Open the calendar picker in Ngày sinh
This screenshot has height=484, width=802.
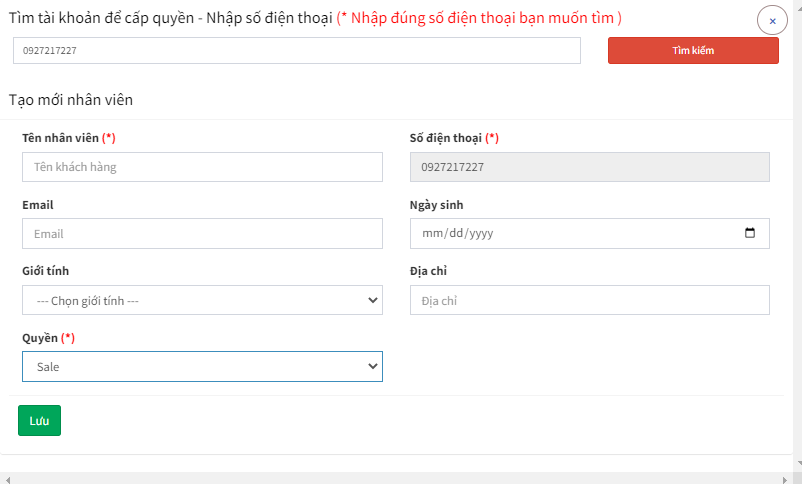coord(750,233)
